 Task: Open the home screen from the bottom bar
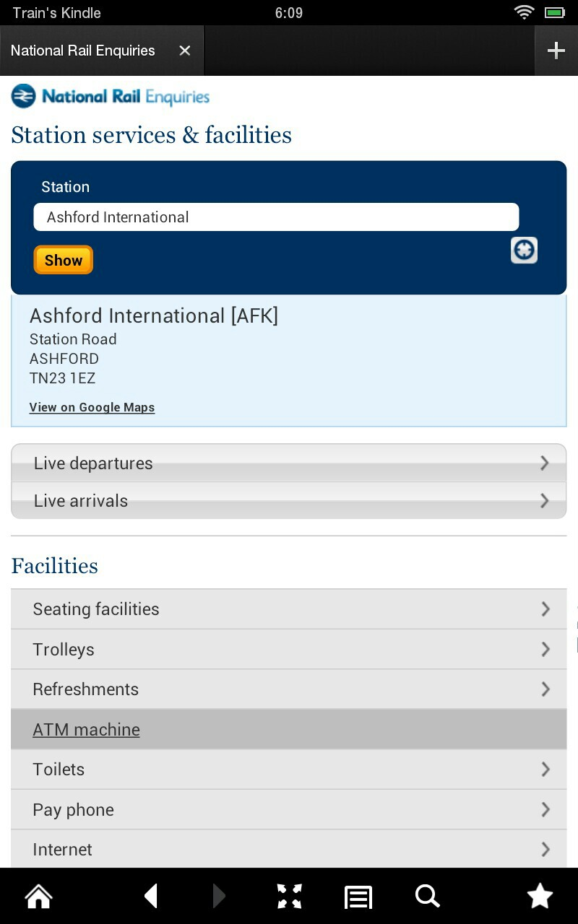pyautogui.click(x=38, y=896)
